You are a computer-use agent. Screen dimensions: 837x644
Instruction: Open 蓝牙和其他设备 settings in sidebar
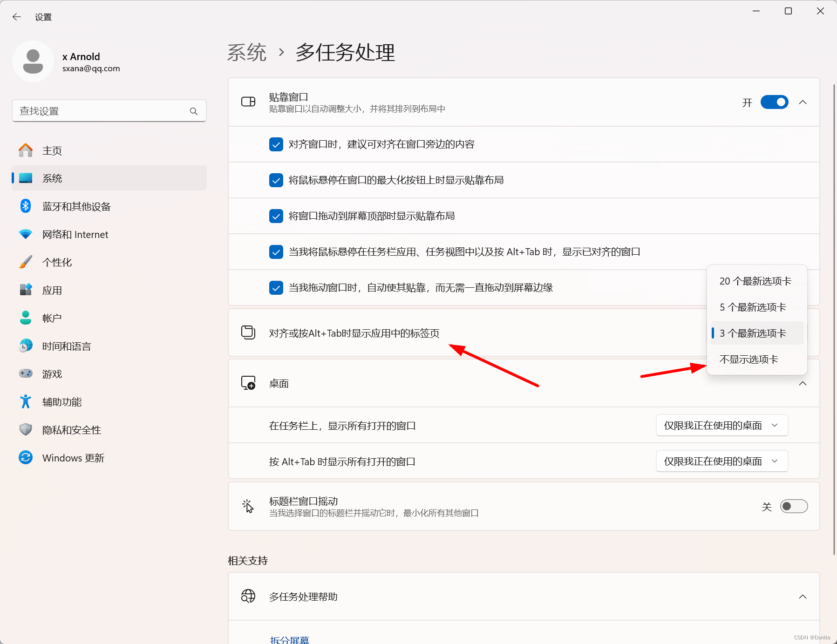tap(77, 206)
